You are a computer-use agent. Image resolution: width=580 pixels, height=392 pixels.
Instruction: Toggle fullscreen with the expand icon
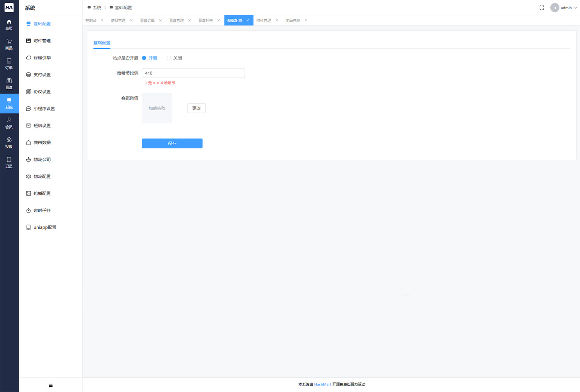point(541,7)
